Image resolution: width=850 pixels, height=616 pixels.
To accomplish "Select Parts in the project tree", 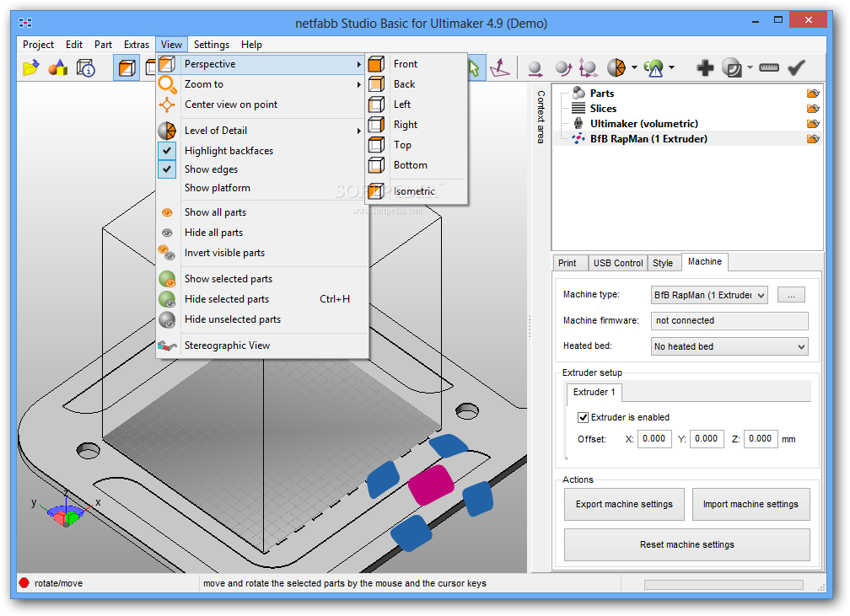I will pyautogui.click(x=602, y=94).
